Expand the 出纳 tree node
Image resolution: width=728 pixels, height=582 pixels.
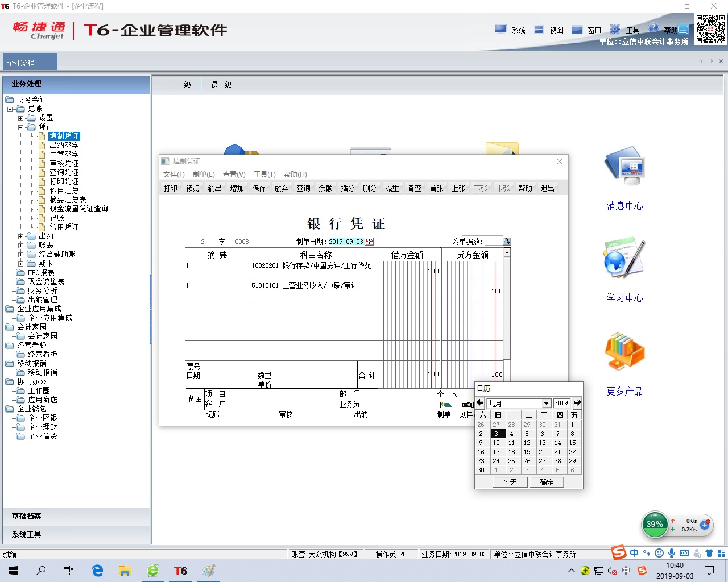20,236
